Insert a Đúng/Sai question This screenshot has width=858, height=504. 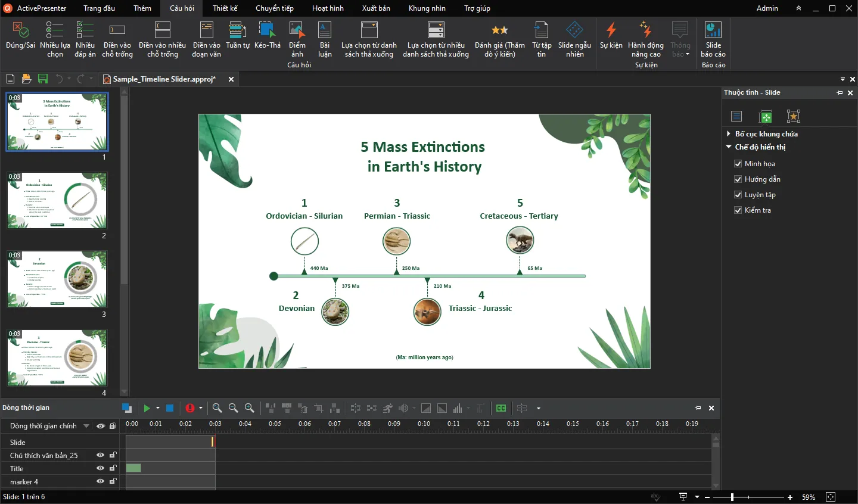(20, 36)
